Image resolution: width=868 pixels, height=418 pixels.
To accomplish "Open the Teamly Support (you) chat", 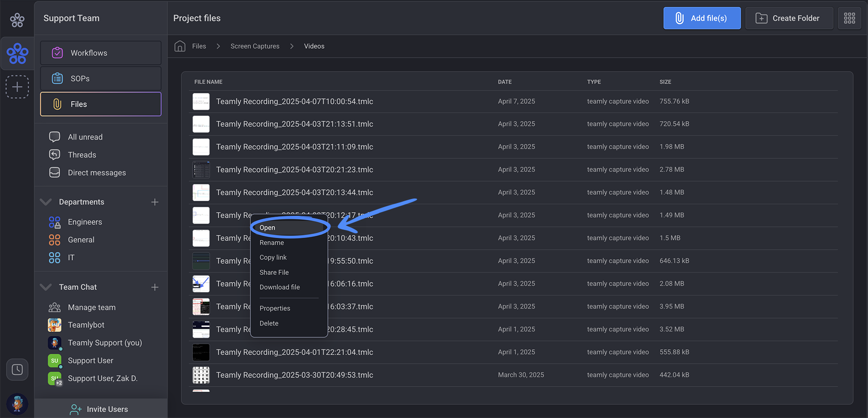I will pyautogui.click(x=105, y=342).
